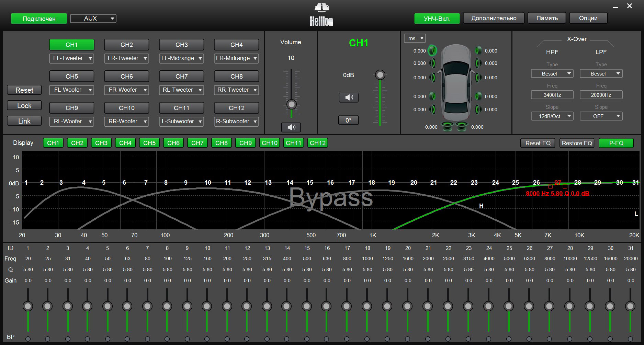Select channel CH11
This screenshot has height=345, width=644.
182,108
